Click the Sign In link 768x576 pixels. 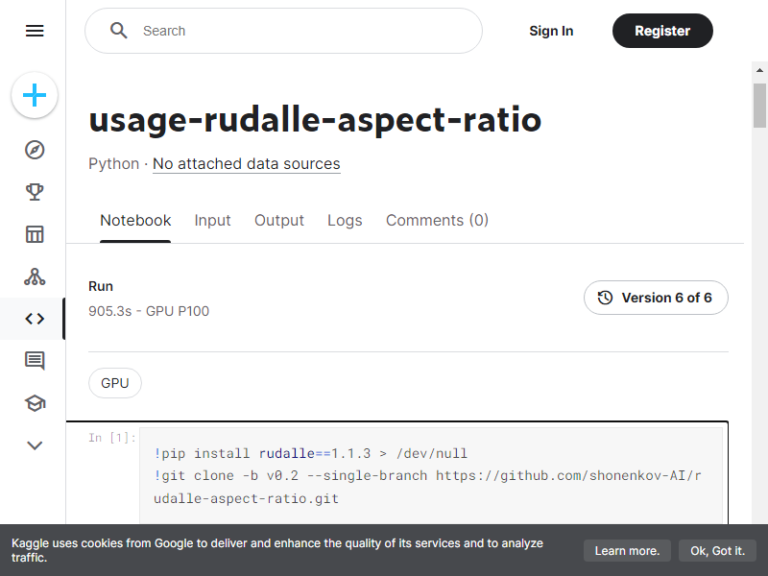click(x=551, y=31)
